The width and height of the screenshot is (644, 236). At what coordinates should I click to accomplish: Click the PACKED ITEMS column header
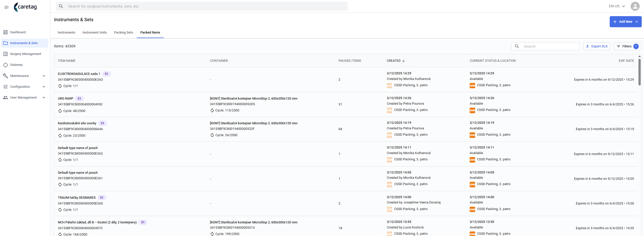pyautogui.click(x=350, y=61)
